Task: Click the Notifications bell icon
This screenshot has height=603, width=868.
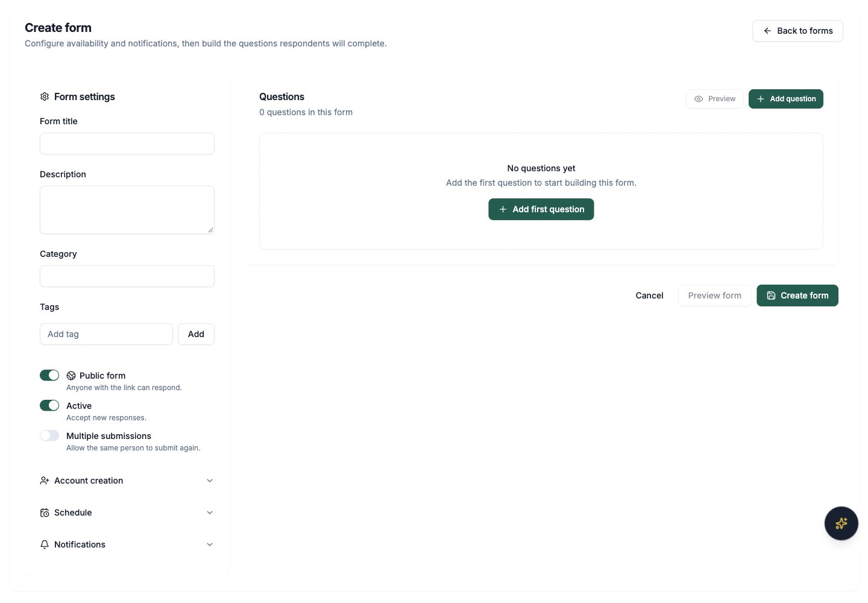Action: (45, 545)
